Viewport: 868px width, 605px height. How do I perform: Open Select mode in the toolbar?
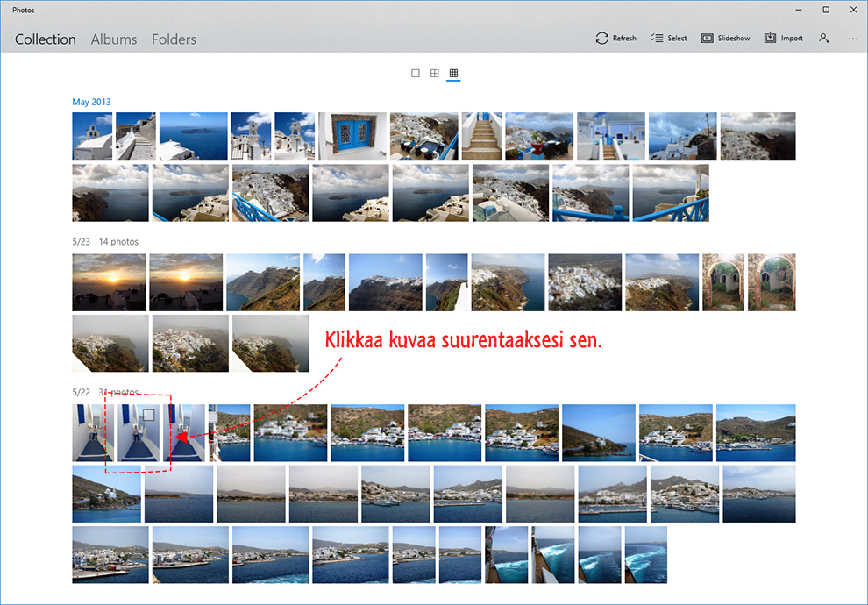(x=669, y=39)
